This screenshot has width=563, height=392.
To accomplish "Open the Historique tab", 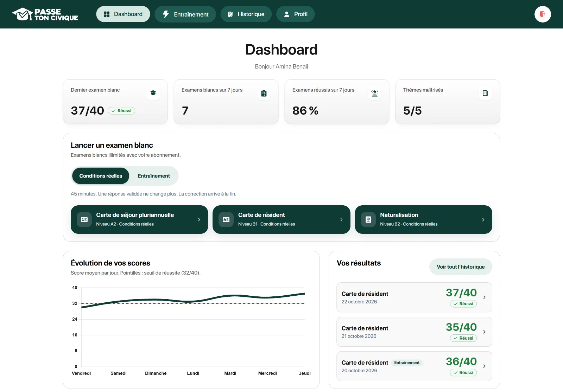I will (x=246, y=14).
